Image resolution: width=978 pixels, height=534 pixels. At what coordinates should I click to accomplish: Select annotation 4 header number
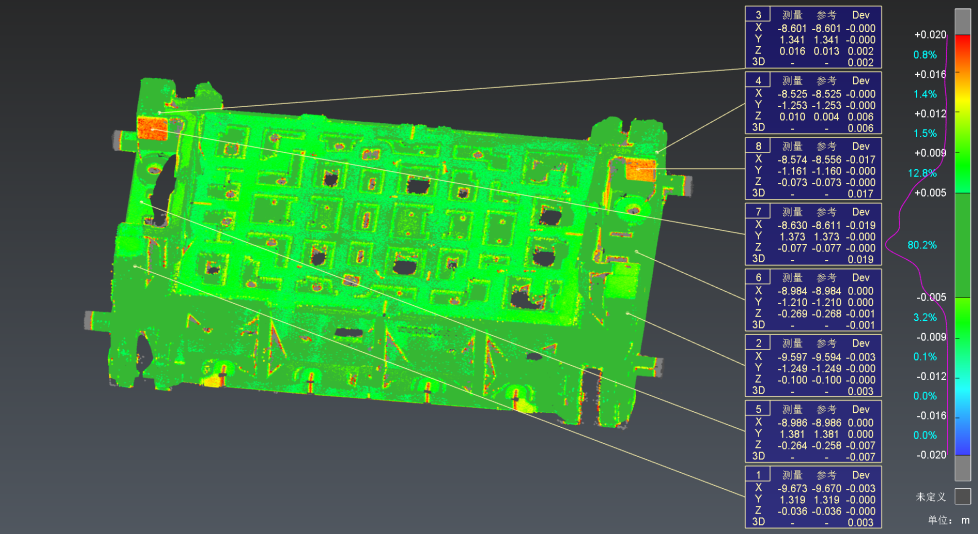(x=758, y=80)
